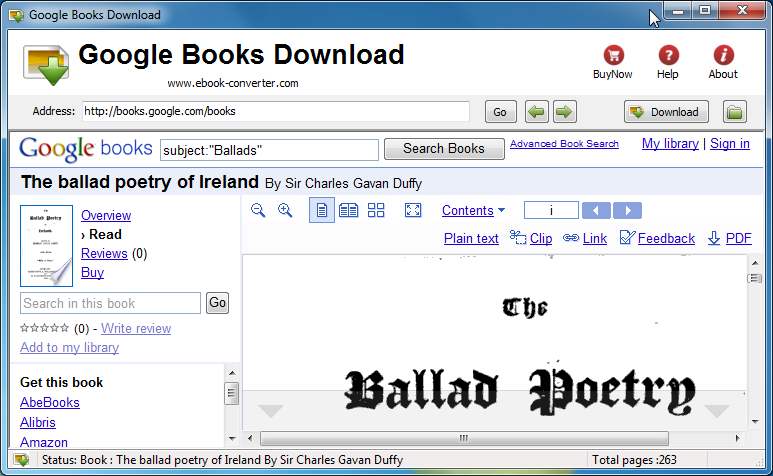Click the star rating icons

(x=44, y=328)
